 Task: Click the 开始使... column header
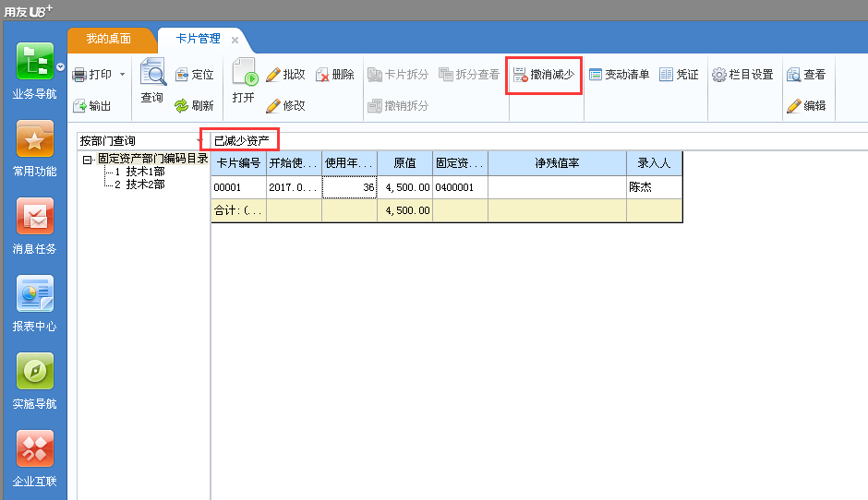[294, 163]
